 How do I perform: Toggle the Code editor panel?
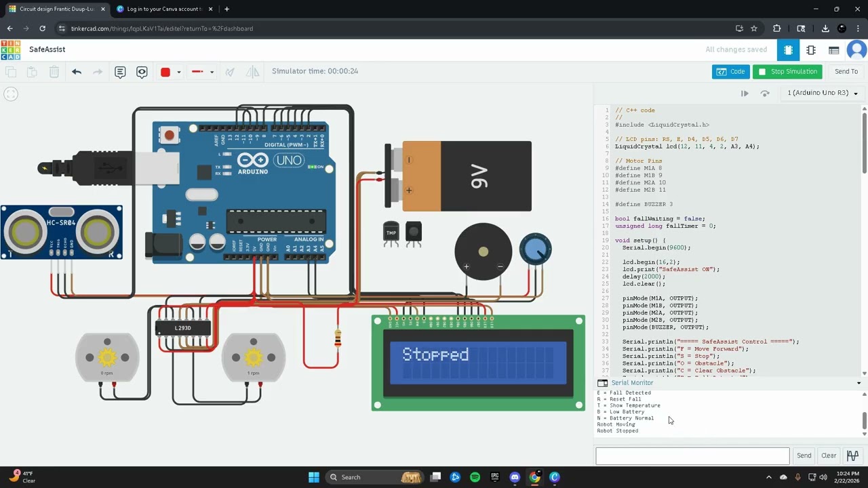point(730,71)
